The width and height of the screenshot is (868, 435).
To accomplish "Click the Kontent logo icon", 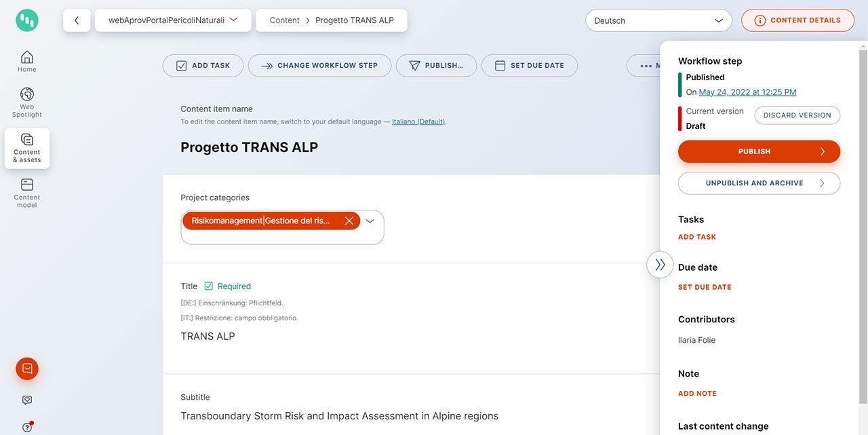I will tap(27, 20).
